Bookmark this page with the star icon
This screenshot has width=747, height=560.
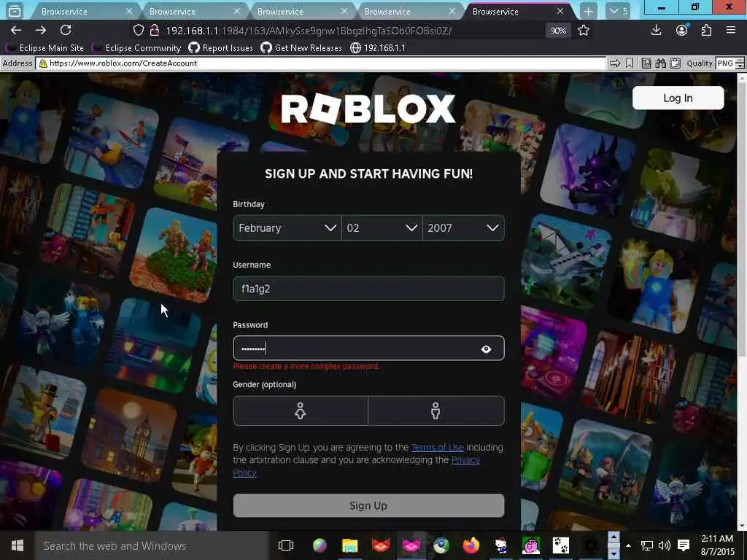pos(583,31)
